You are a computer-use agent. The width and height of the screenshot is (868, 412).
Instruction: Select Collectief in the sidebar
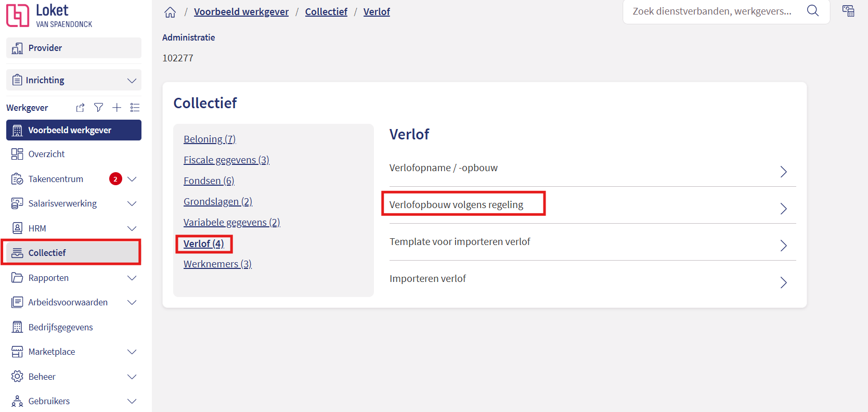coord(74,253)
